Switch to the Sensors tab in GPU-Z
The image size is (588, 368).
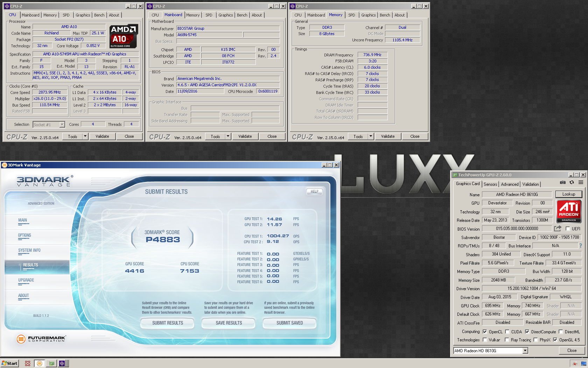click(490, 184)
